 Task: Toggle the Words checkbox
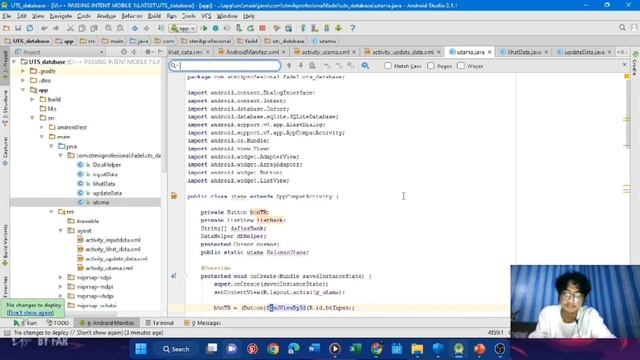click(x=461, y=66)
